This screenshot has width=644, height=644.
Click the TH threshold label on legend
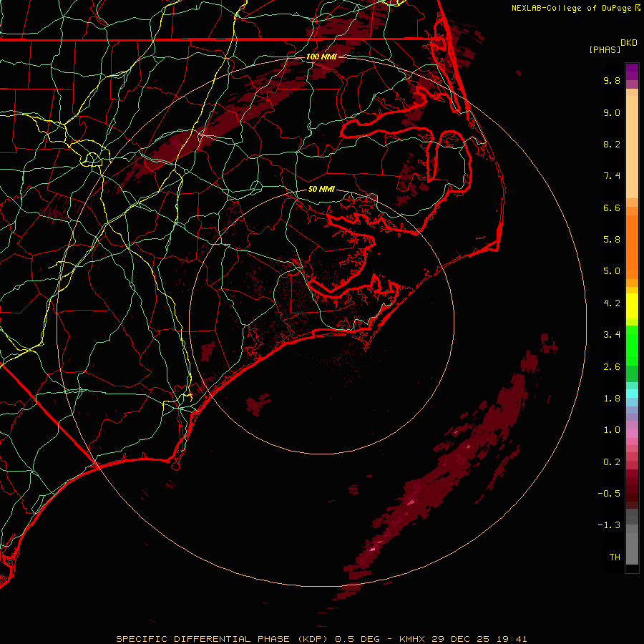(615, 557)
